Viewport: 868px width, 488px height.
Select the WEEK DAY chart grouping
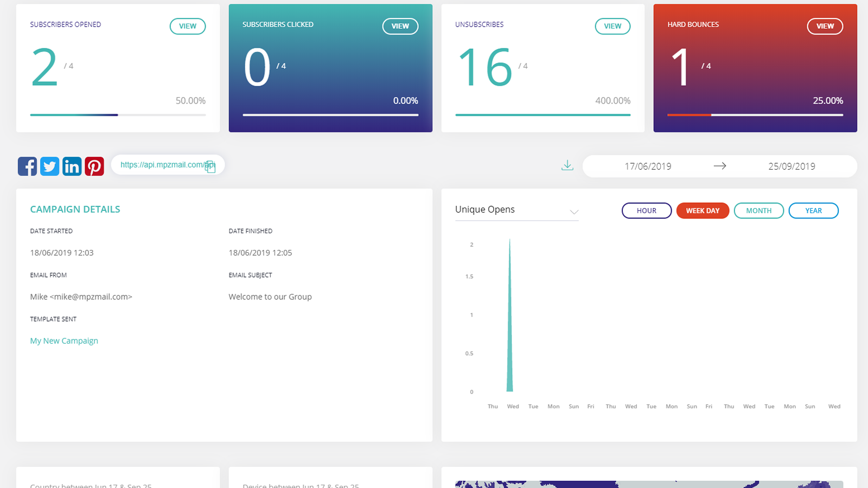pyautogui.click(x=703, y=210)
